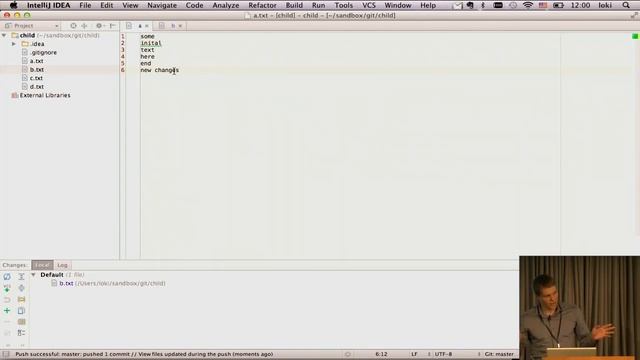
Task: Open the View menu
Action: coord(130,5)
